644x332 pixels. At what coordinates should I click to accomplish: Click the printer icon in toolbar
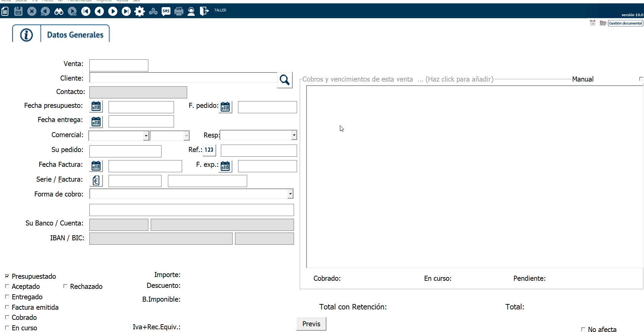pos(179,11)
